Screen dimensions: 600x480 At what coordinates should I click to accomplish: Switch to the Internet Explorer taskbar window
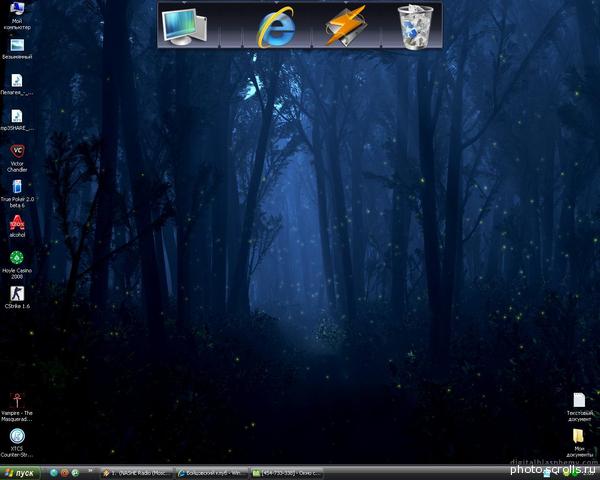(212, 473)
